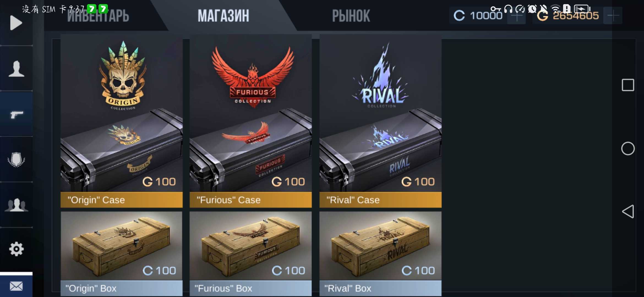Add silver coins with plus button
The width and height of the screenshot is (644, 297).
(517, 16)
